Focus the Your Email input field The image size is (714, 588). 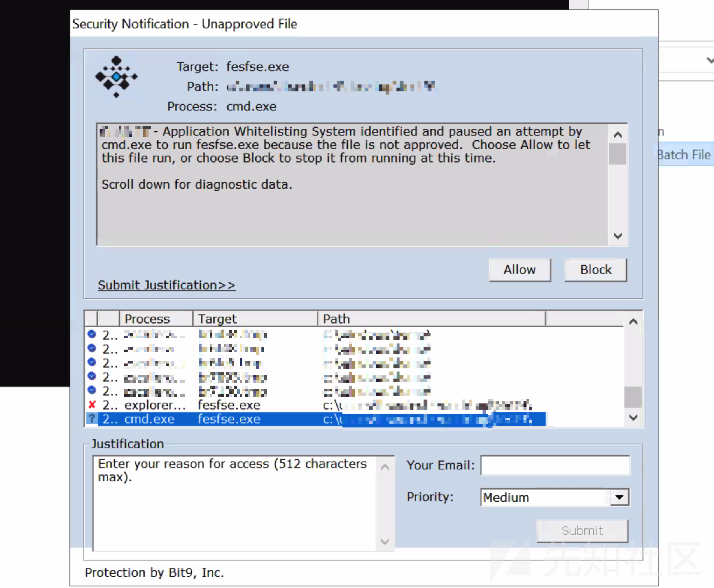[x=555, y=465]
